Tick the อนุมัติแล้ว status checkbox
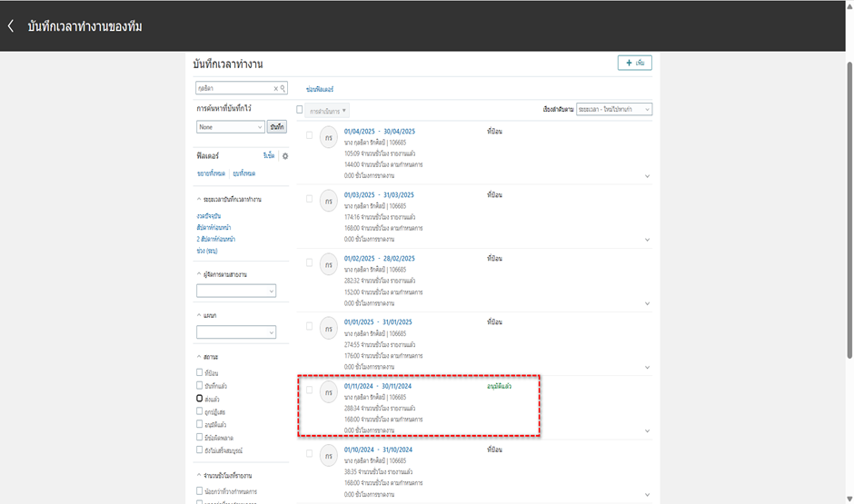Image resolution: width=854 pixels, height=504 pixels. click(200, 424)
